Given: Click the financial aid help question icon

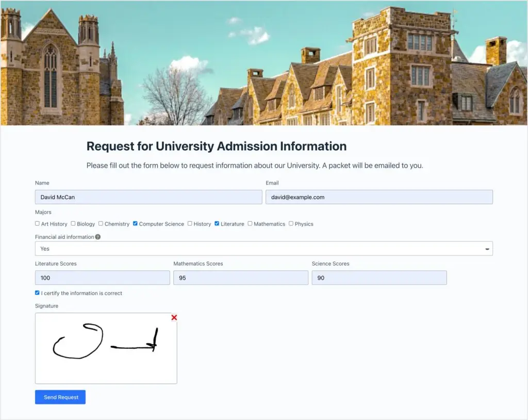Looking at the screenshot, I should [x=98, y=237].
